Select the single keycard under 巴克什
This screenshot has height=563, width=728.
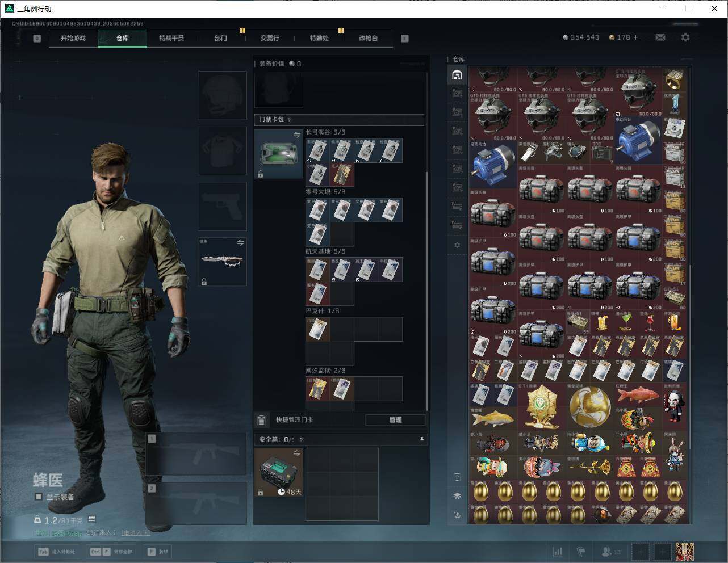tap(318, 329)
